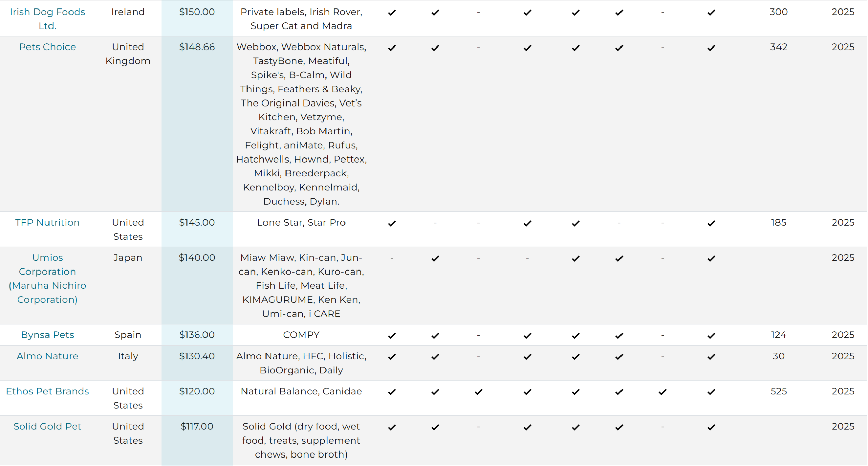Open the Solid Gold Pet link
Viewport: 868px width, 466px height.
click(x=47, y=426)
